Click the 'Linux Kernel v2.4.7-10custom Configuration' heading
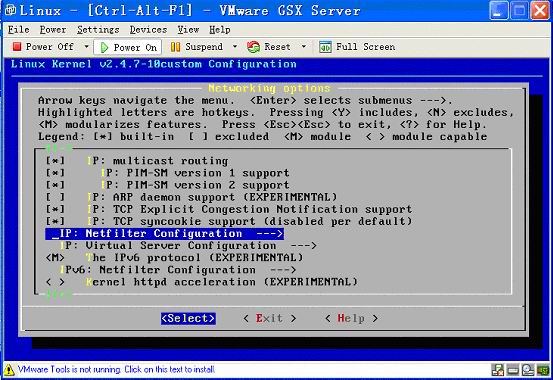This screenshot has height=380, width=553. click(x=154, y=64)
